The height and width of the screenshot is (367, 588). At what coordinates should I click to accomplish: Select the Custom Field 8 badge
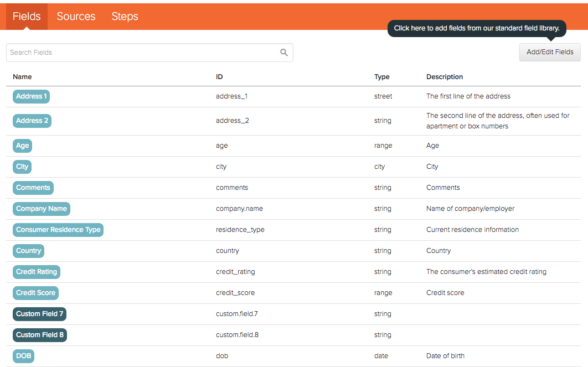point(39,335)
